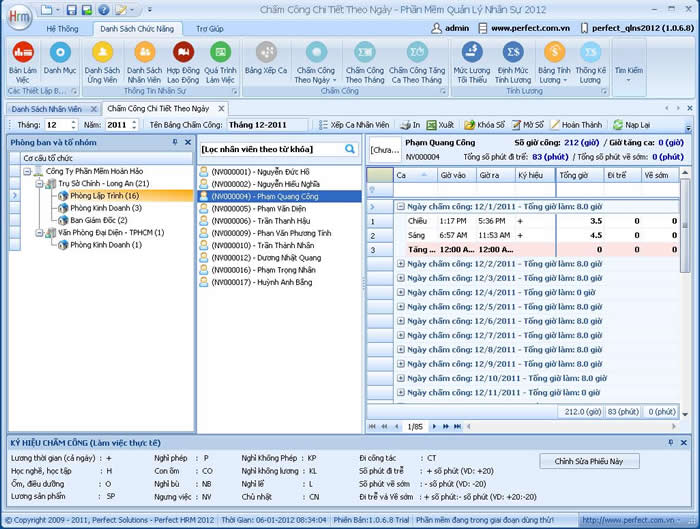700x529 pixels.
Task: Click the Chỉnh Sửa Phiếu Này button
Action: point(589,461)
